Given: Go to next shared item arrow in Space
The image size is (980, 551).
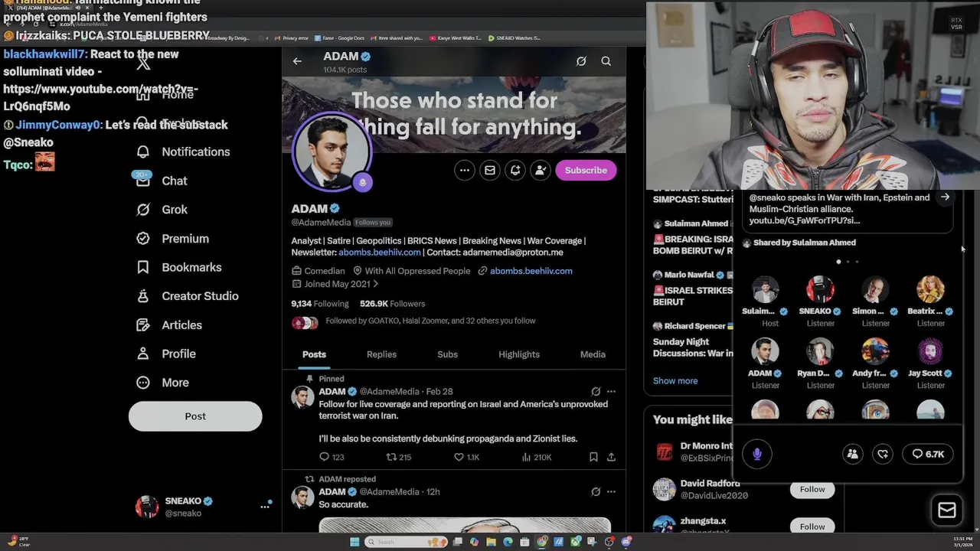Looking at the screenshot, I should tap(946, 197).
